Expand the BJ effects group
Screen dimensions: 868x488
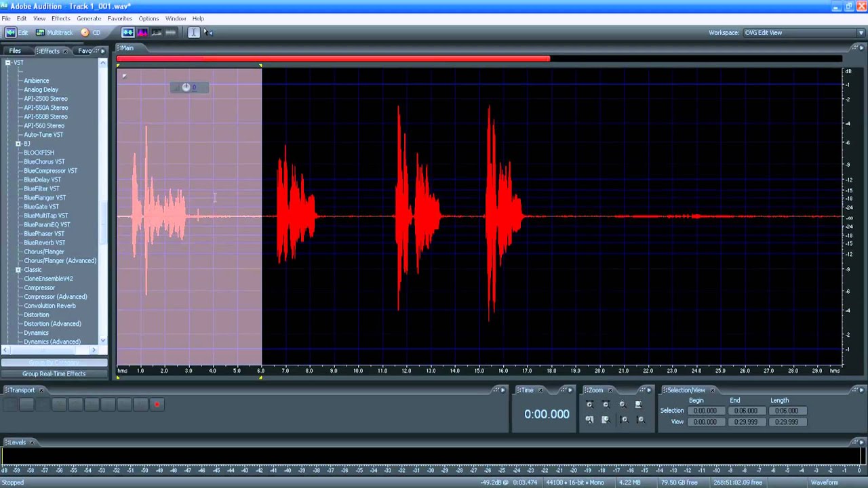tap(18, 144)
